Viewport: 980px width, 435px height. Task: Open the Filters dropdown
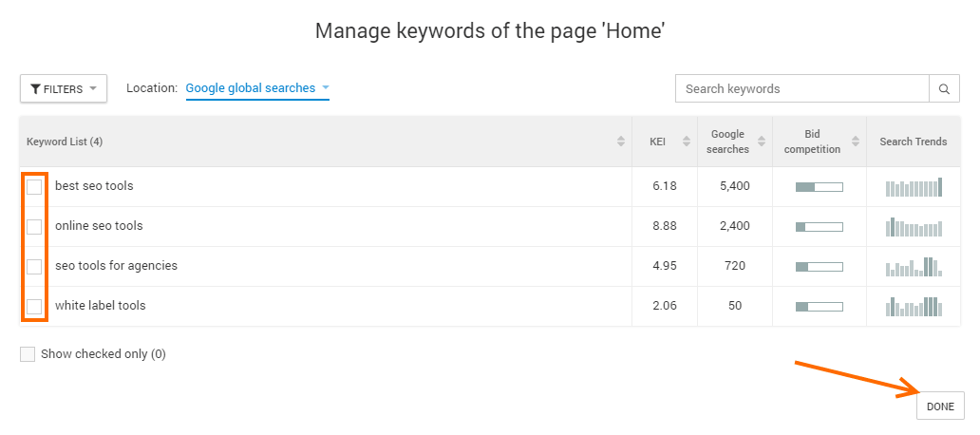click(64, 88)
